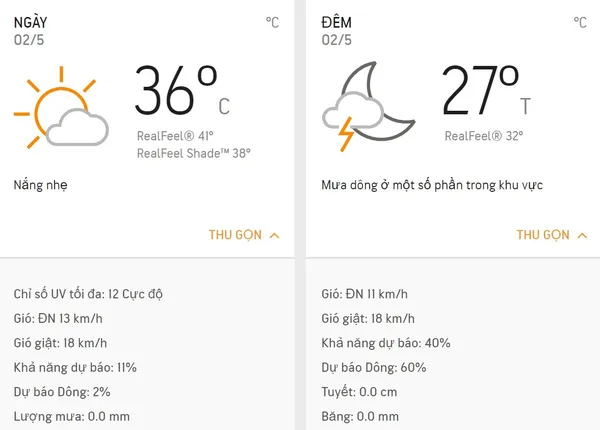Viewport: 600px width, 430px height.
Task: Select the NGÀY 02/5 heading
Action: point(31,31)
